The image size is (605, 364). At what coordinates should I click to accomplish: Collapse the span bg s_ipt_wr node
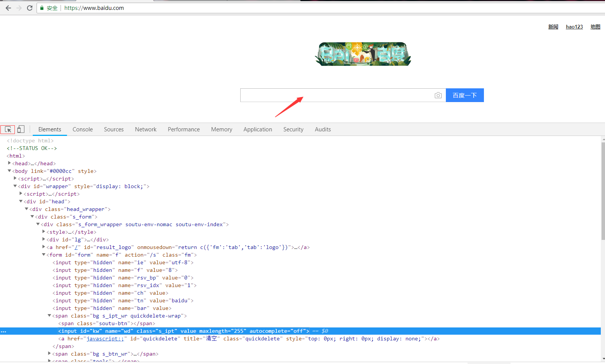tap(49, 315)
